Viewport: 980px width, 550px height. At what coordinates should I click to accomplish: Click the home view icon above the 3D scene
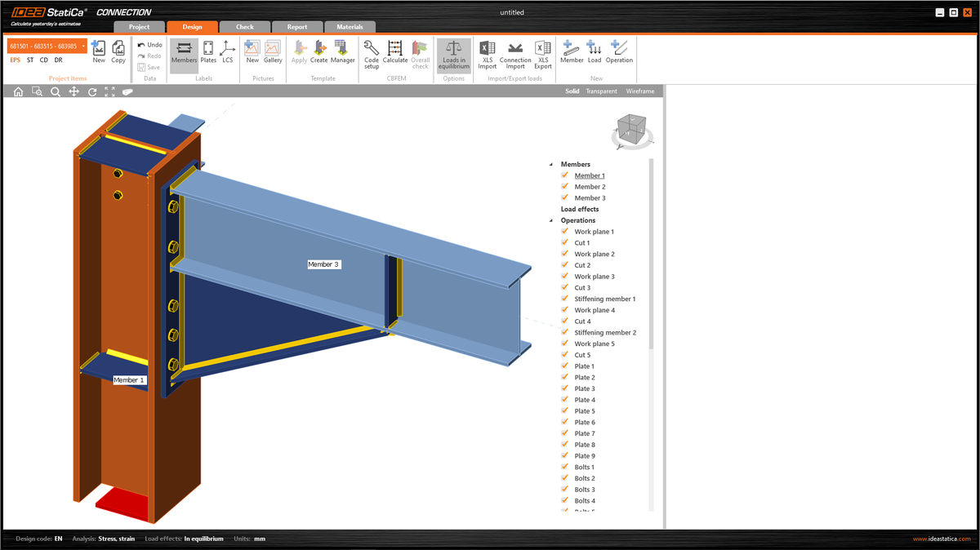pos(17,91)
